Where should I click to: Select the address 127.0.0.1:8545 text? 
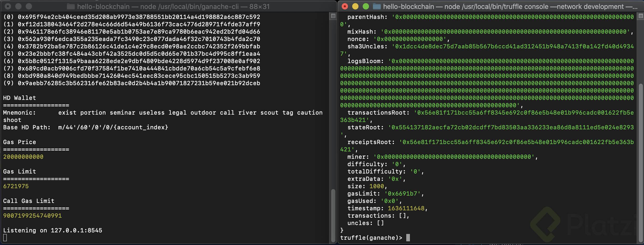pos(76,230)
